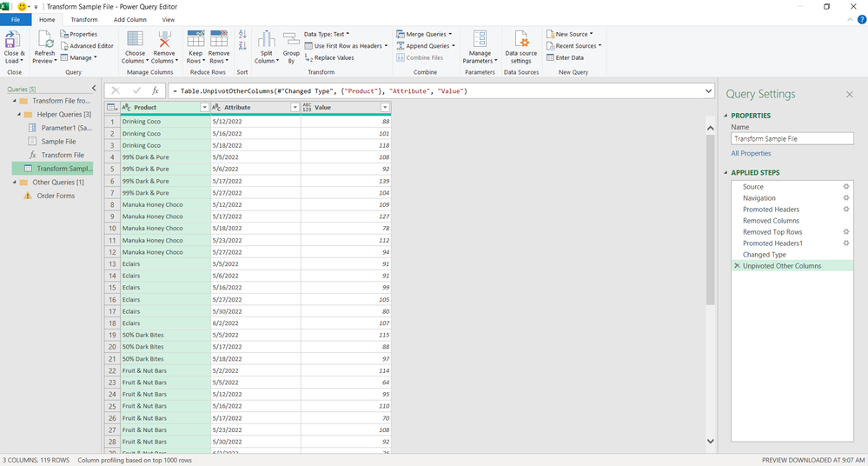This screenshot has height=466, width=868.
Task: Open query Properties
Action: (x=78, y=35)
